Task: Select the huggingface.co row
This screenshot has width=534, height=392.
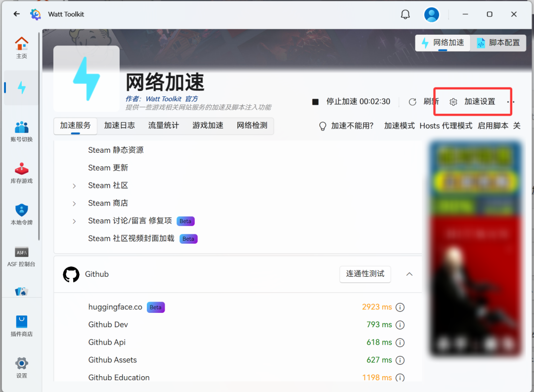Action: tap(238, 307)
